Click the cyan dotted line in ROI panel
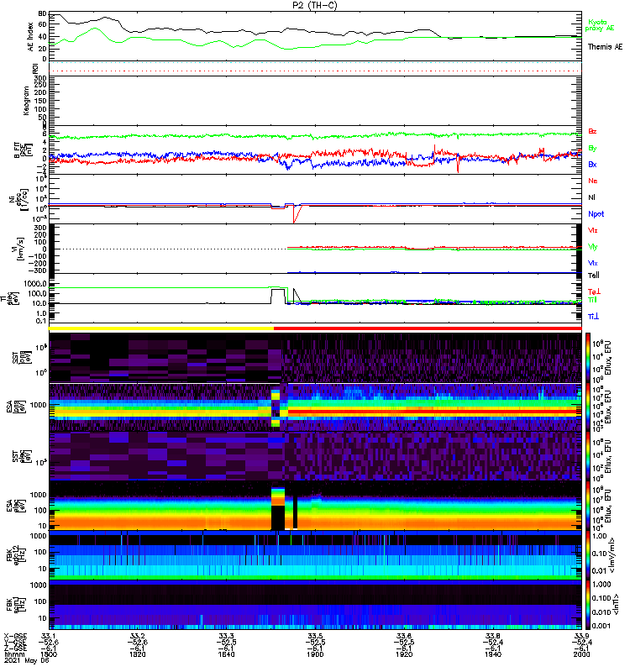The height and width of the screenshot is (672, 630). coord(315,62)
